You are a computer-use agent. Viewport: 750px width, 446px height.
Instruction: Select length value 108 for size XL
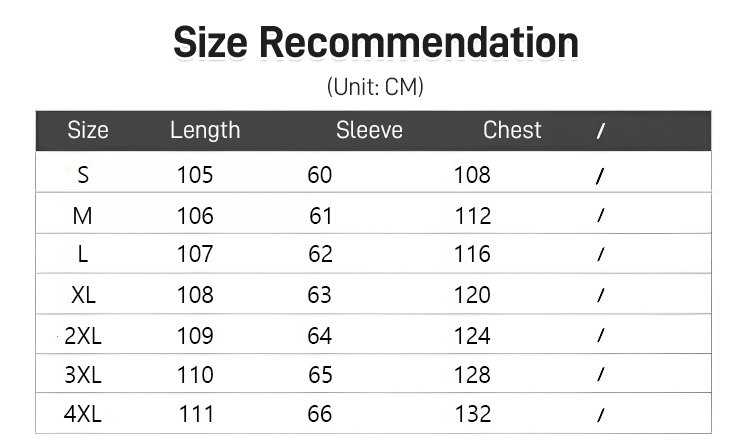195,295
